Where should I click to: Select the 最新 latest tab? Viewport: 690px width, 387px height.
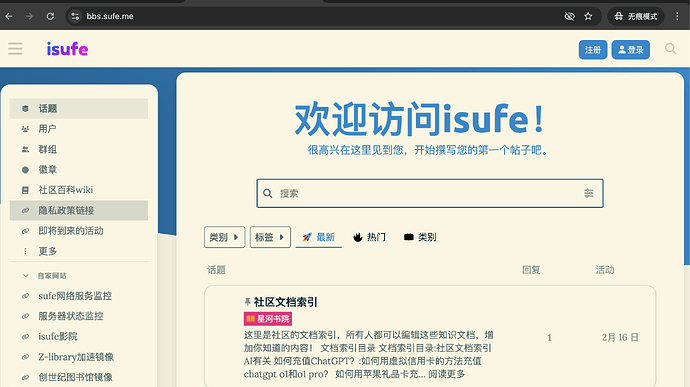tap(319, 237)
